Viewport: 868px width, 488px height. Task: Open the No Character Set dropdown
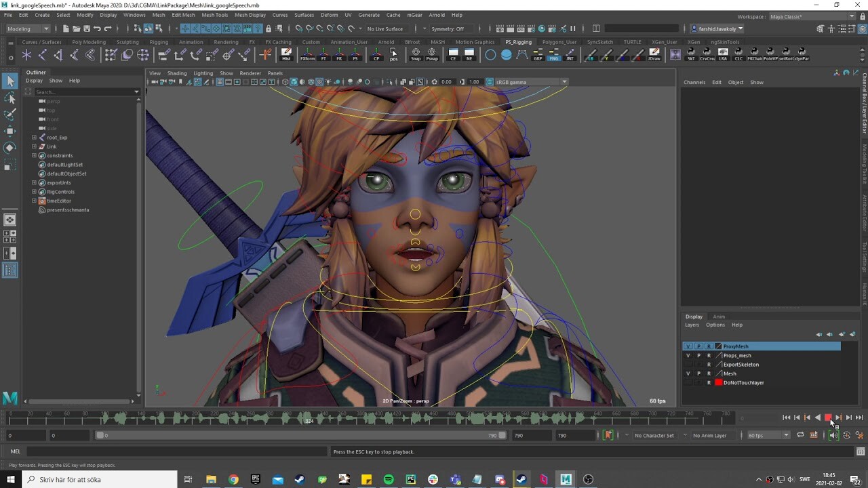[x=654, y=435]
